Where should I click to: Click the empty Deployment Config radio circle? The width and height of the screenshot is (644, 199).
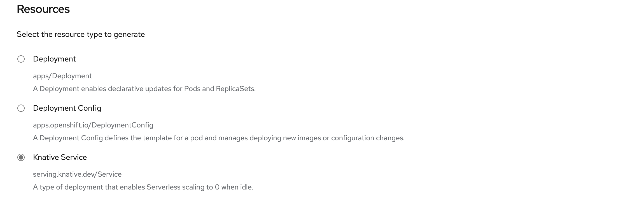[x=21, y=108]
